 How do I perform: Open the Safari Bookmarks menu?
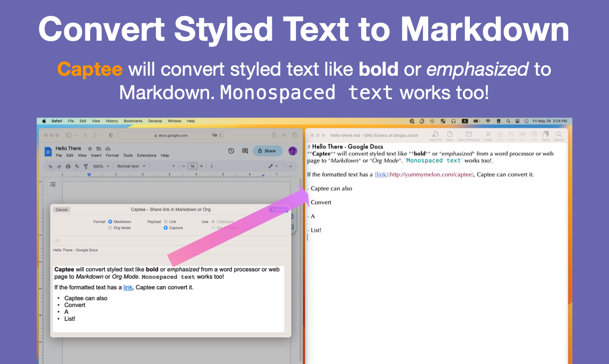[x=133, y=121]
